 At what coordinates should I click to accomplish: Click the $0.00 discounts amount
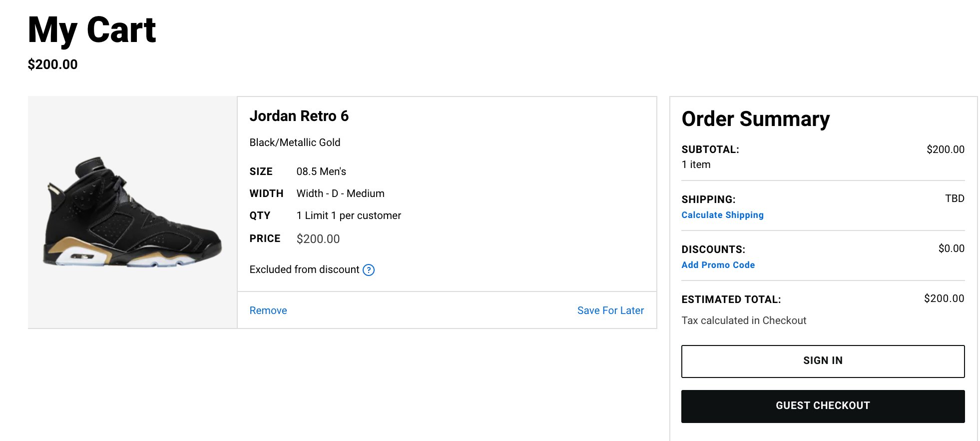952,248
